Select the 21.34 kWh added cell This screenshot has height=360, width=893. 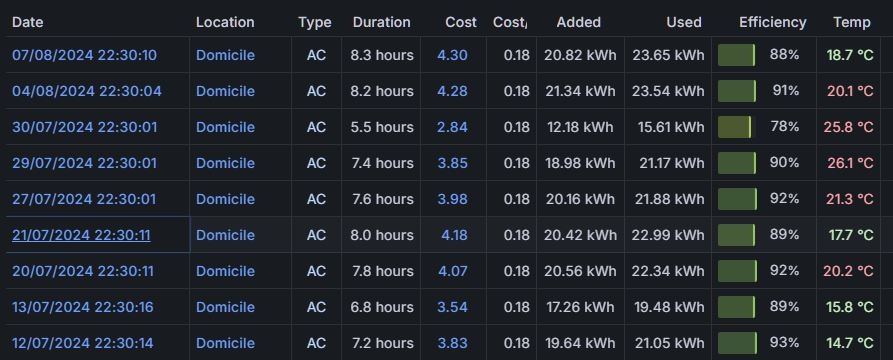[x=580, y=91]
